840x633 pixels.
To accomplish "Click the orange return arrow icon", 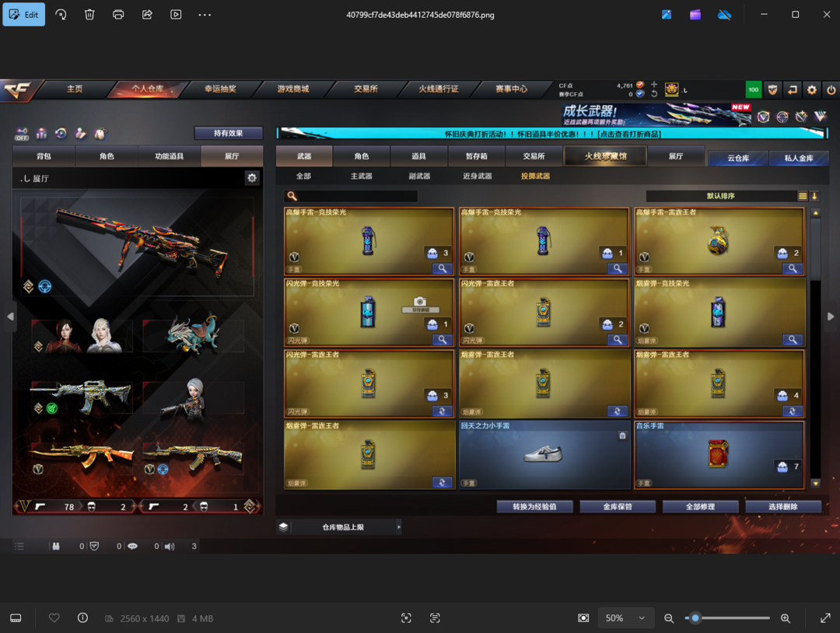I will pyautogui.click(x=793, y=90).
